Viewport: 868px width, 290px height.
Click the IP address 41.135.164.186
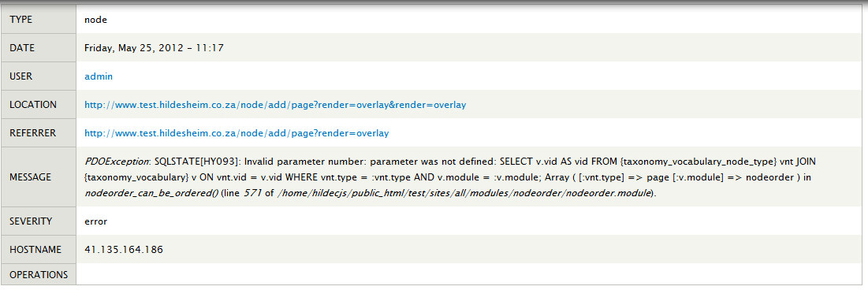124,250
